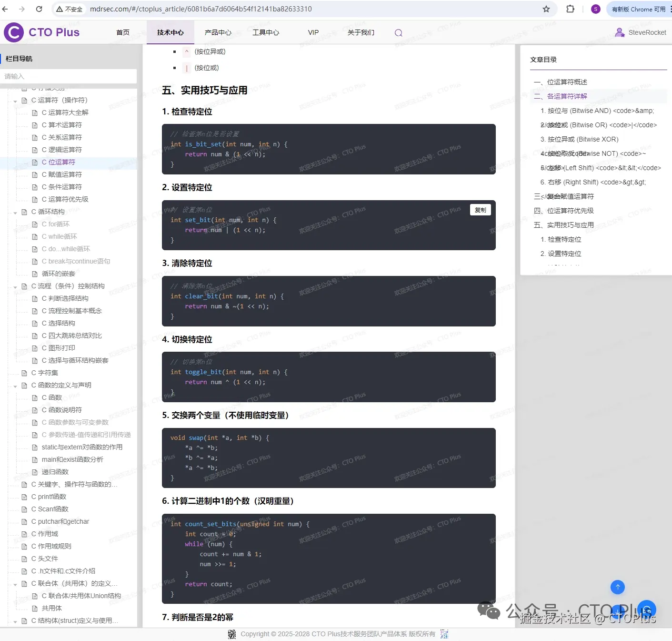Click the sidebar filter input box 请输入
The height and width of the screenshot is (641, 672).
[69, 76]
